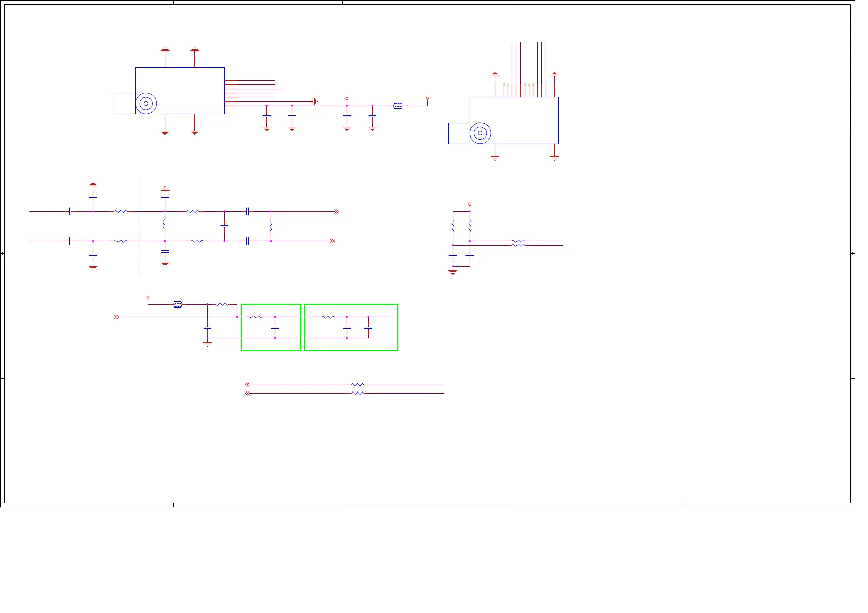Select the resistor inside the right green box

(328, 317)
